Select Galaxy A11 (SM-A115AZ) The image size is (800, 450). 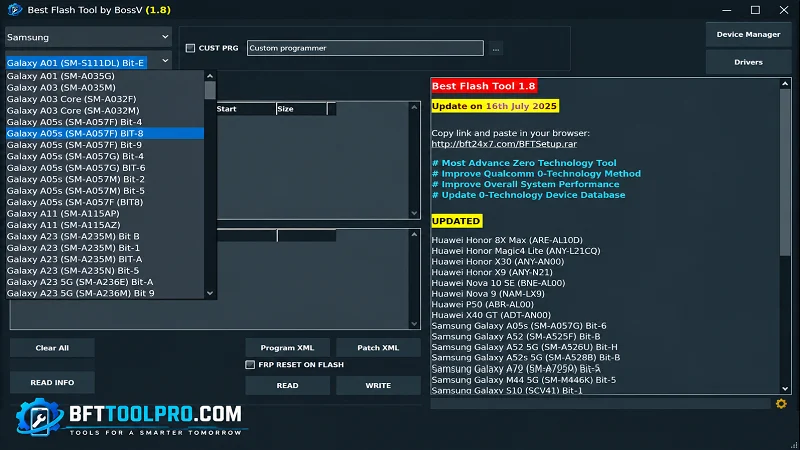tap(105, 225)
